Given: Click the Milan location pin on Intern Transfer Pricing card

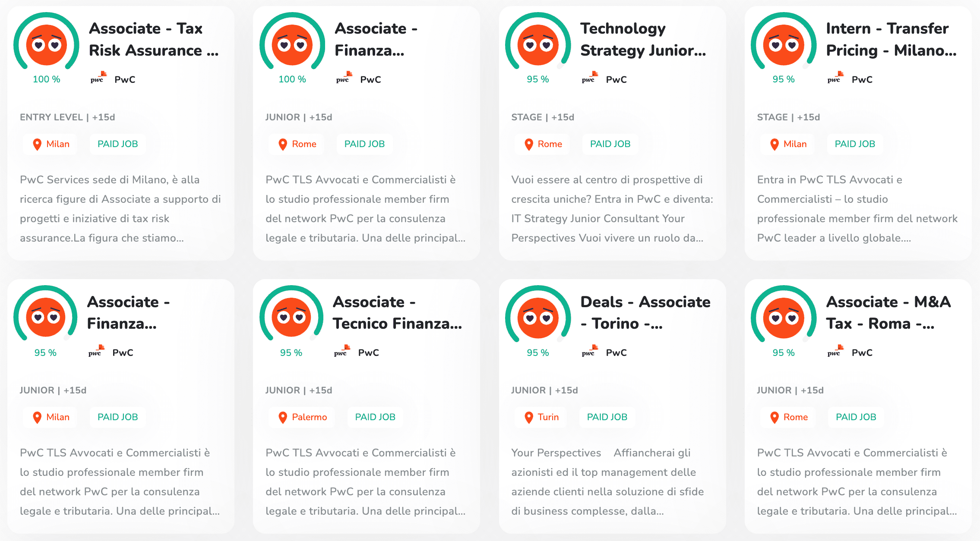Looking at the screenshot, I should click(x=775, y=144).
